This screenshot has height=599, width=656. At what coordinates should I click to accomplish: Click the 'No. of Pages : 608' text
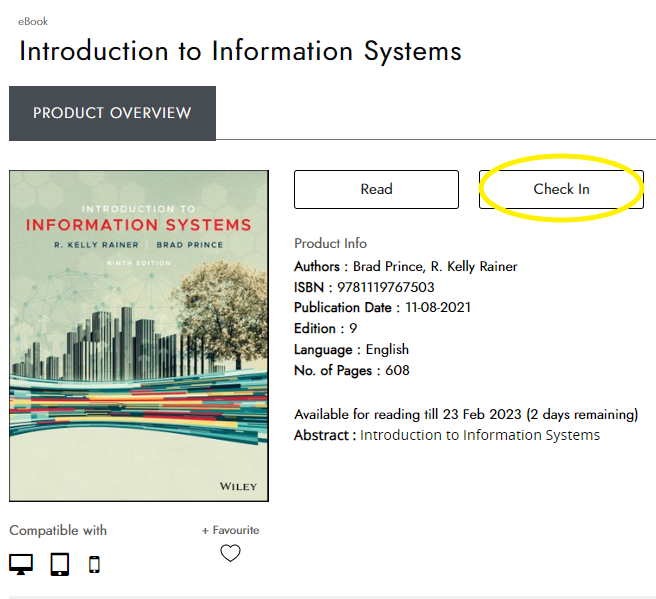[352, 371]
